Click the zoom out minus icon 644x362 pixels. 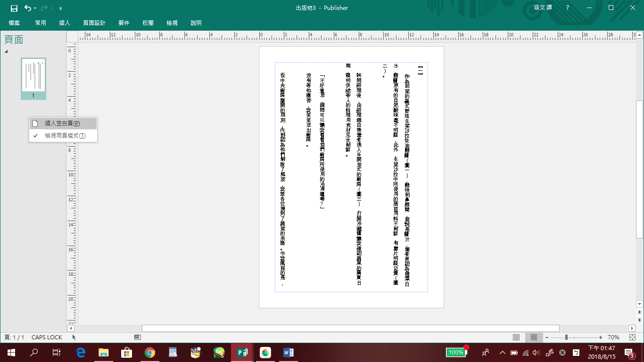tap(547, 337)
